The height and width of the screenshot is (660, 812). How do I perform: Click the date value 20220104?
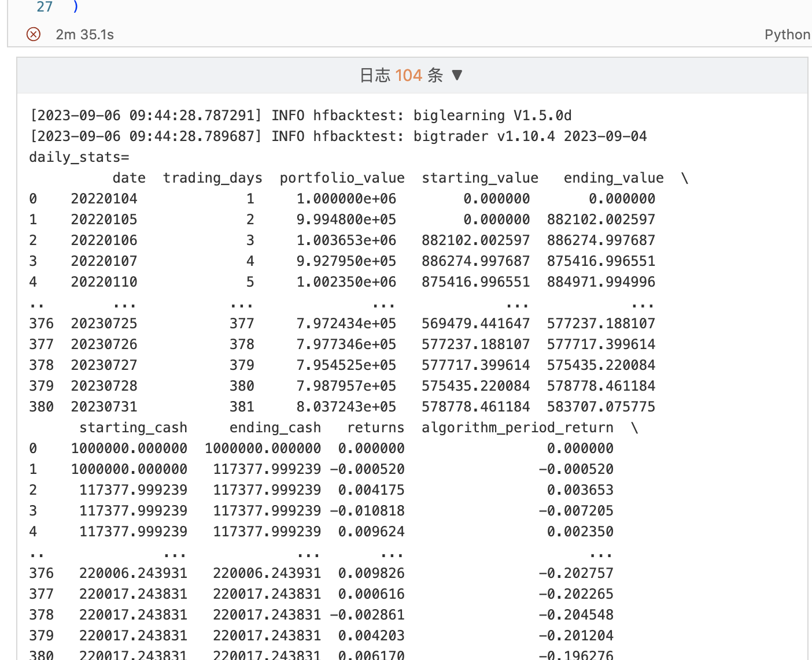click(104, 199)
